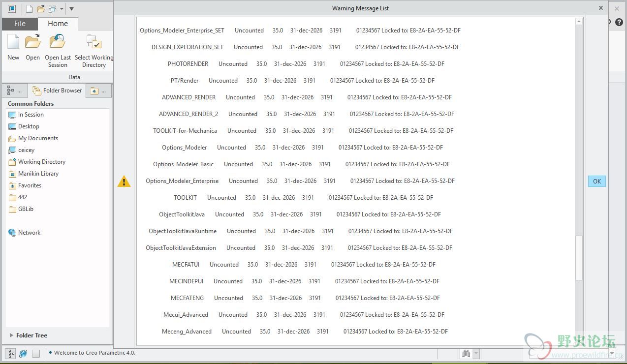Click the binoculars Find icon in status bar
Screen dimensions: 627x364
[466, 353]
